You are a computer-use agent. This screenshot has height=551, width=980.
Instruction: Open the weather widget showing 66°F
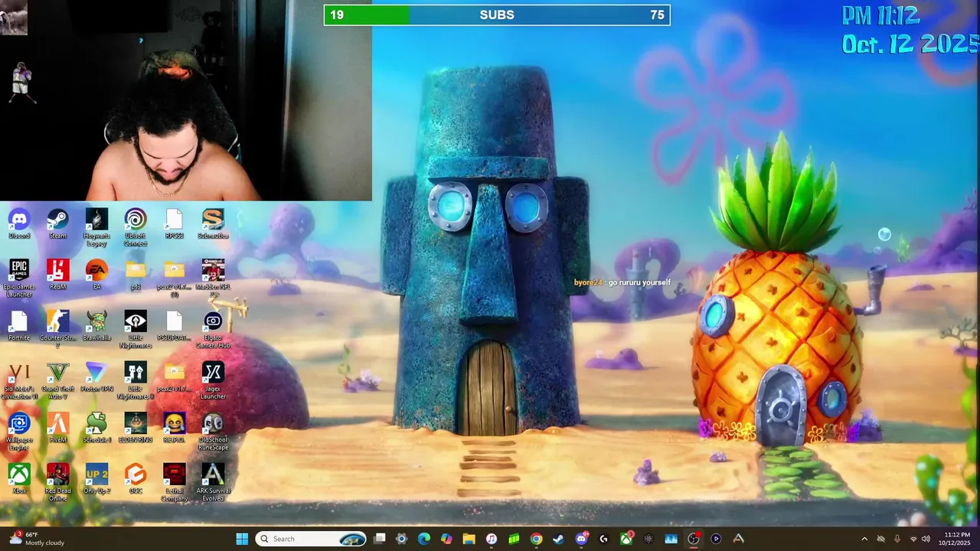[37, 539]
